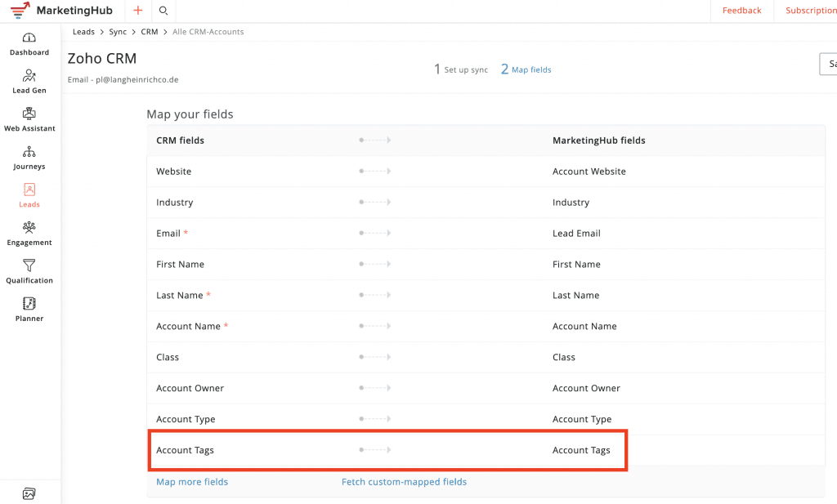837x504 pixels.
Task: Click the Account Type CRM field cell
Action: [x=186, y=419]
